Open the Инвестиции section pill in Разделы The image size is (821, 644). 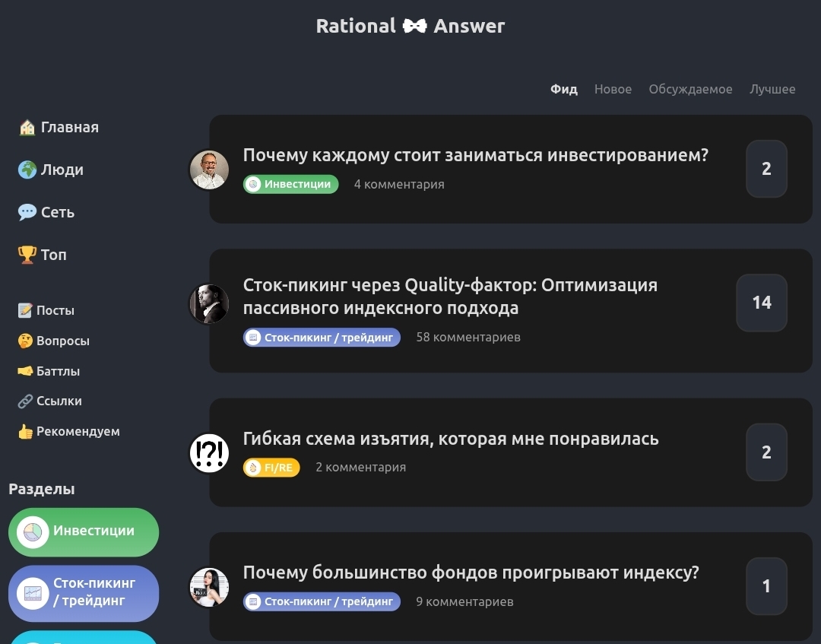pyautogui.click(x=84, y=532)
